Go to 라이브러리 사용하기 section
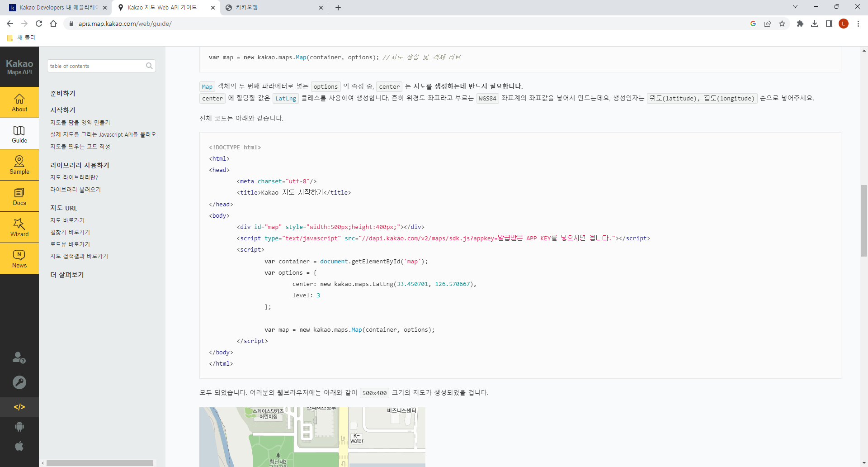This screenshot has width=868, height=467. pos(80,165)
